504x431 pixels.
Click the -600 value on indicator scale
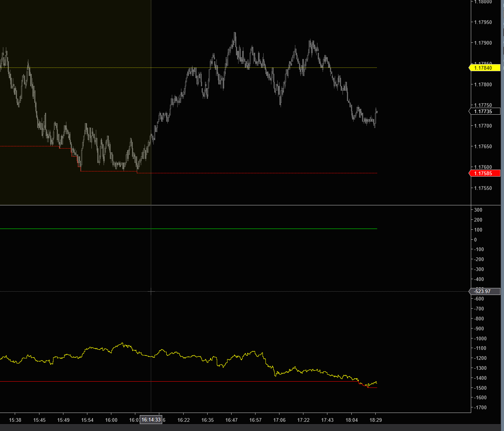(x=479, y=299)
